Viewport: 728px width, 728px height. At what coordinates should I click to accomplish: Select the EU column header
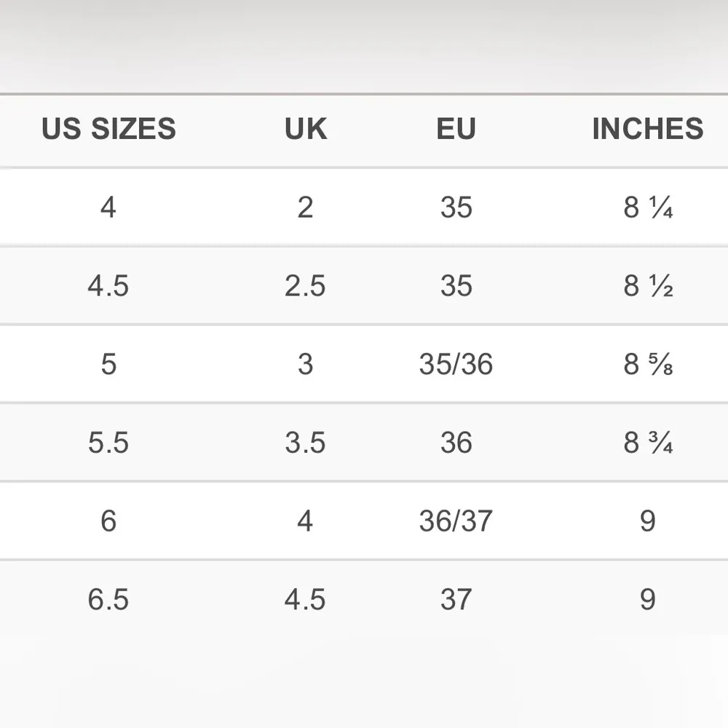pyautogui.click(x=456, y=129)
